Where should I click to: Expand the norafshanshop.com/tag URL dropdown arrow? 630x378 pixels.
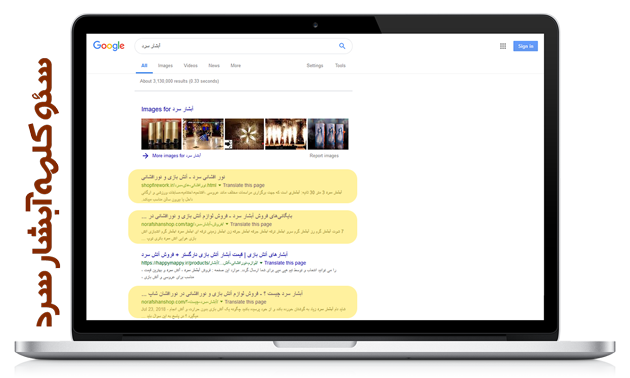point(227,224)
